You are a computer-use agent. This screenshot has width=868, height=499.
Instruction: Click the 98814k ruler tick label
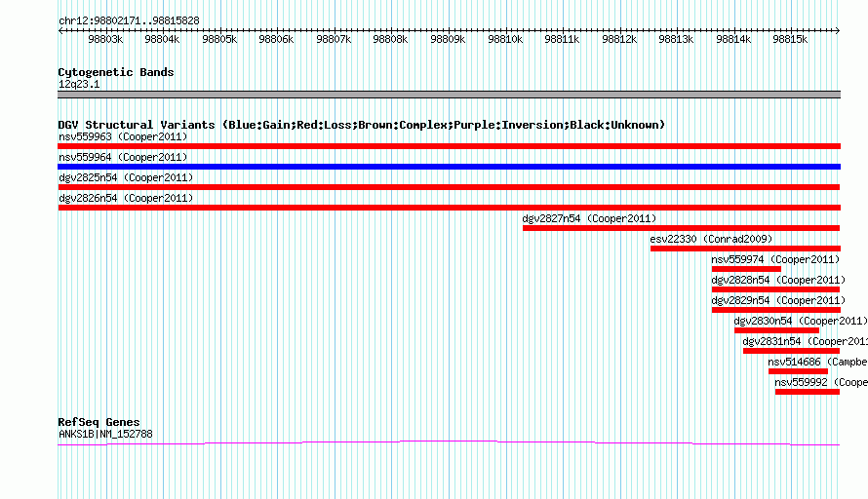click(733, 39)
